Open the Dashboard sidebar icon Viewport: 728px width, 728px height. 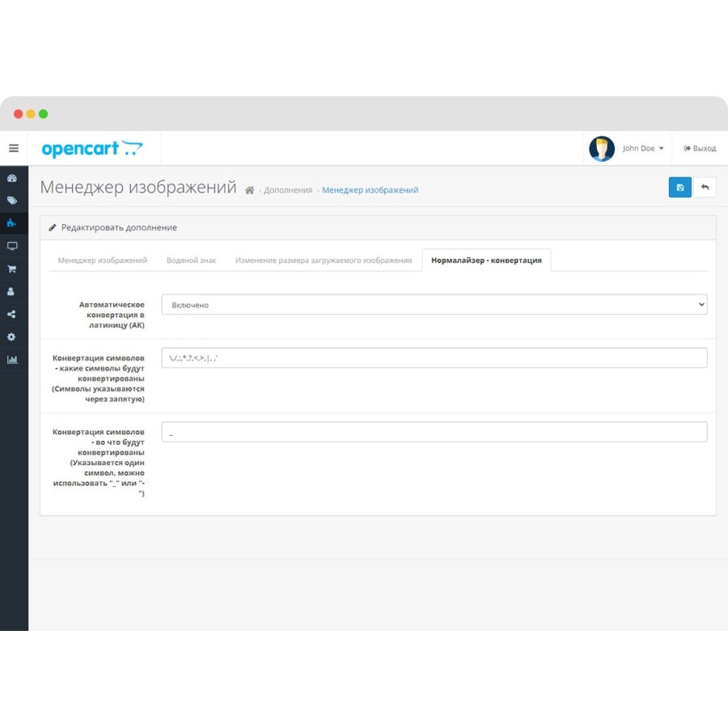12,178
